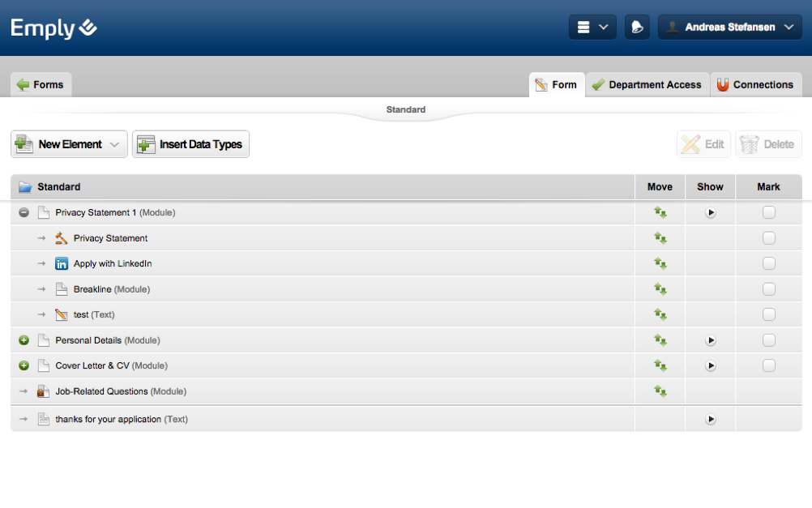Open the New Element dropdown
This screenshot has height=508, width=812.
tap(69, 144)
